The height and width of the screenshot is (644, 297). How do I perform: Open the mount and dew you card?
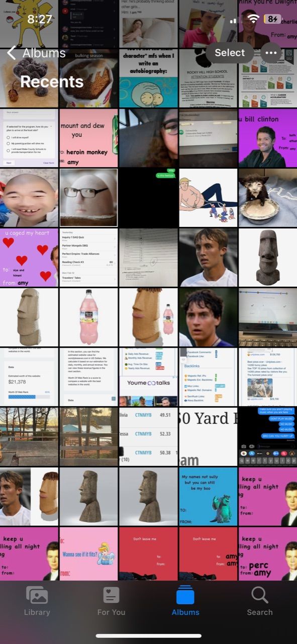[x=88, y=138]
